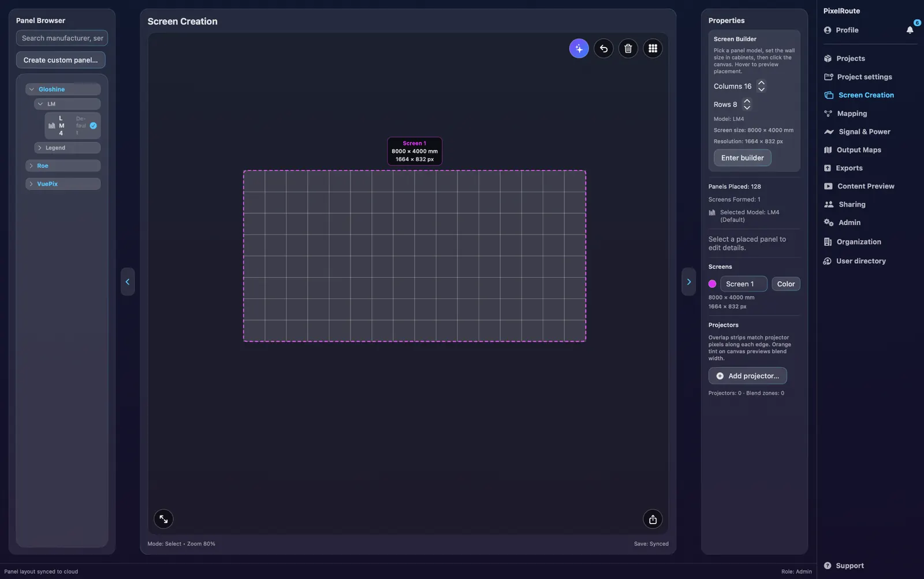The height and width of the screenshot is (579, 924).
Task: Open the User directory
Action: [x=855, y=261]
